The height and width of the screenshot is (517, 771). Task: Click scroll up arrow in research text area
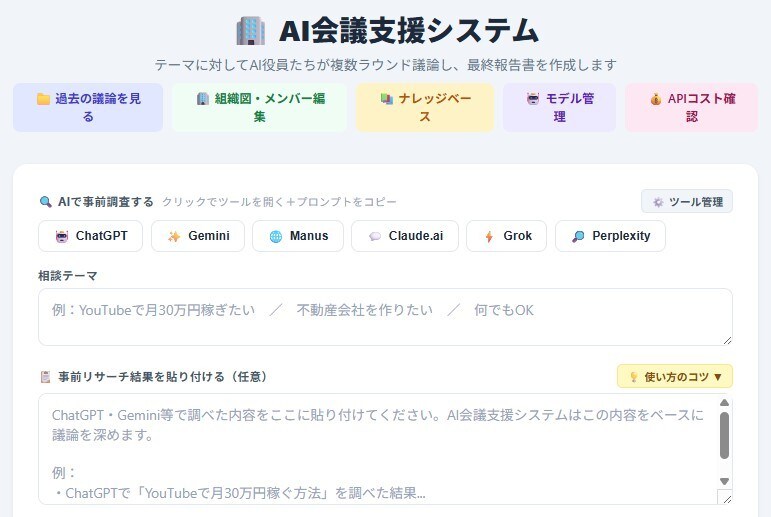[724, 403]
